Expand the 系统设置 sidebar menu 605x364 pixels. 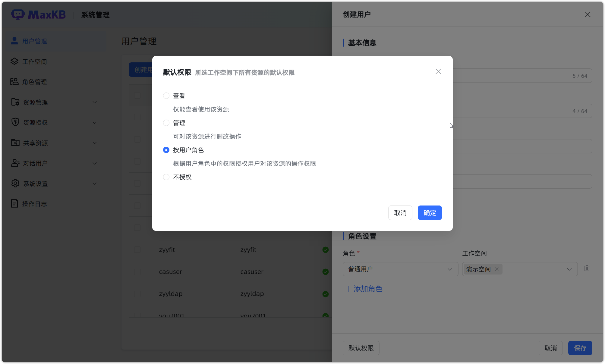[94, 183]
